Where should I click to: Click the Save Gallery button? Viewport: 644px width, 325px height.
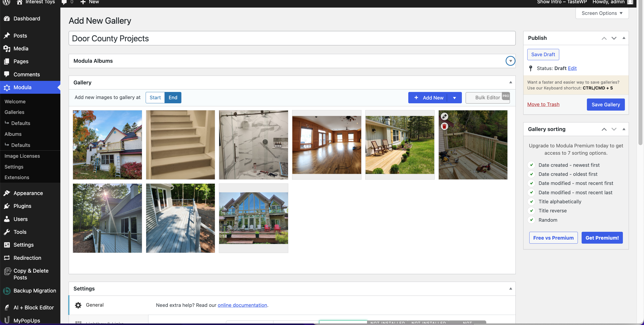605,104
